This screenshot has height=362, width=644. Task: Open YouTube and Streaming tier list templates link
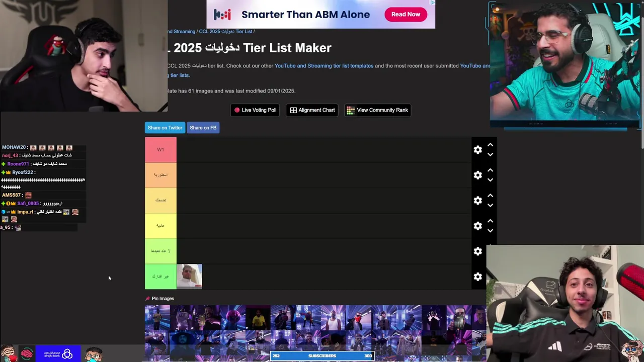pos(324,66)
